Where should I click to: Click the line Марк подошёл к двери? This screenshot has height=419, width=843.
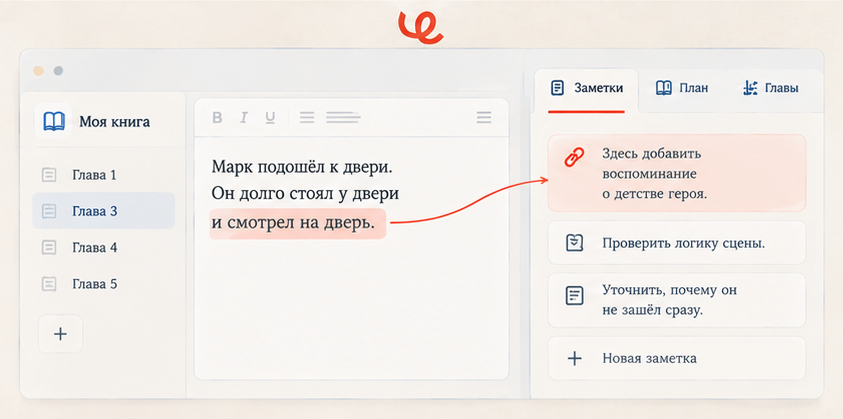point(302,166)
